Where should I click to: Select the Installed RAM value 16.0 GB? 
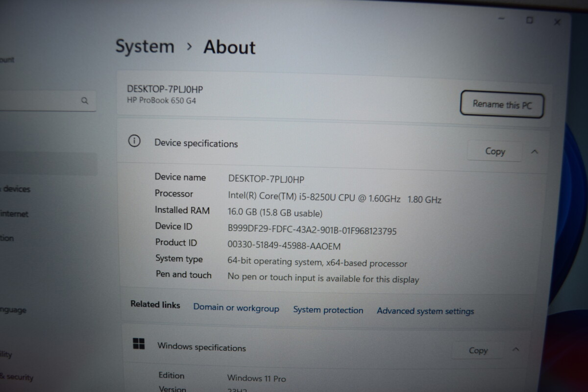[x=275, y=213]
